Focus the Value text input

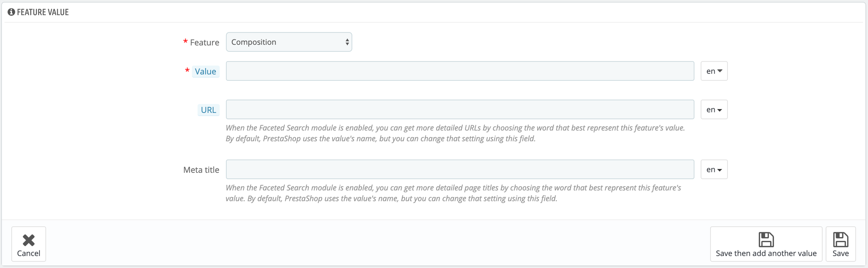pyautogui.click(x=460, y=71)
